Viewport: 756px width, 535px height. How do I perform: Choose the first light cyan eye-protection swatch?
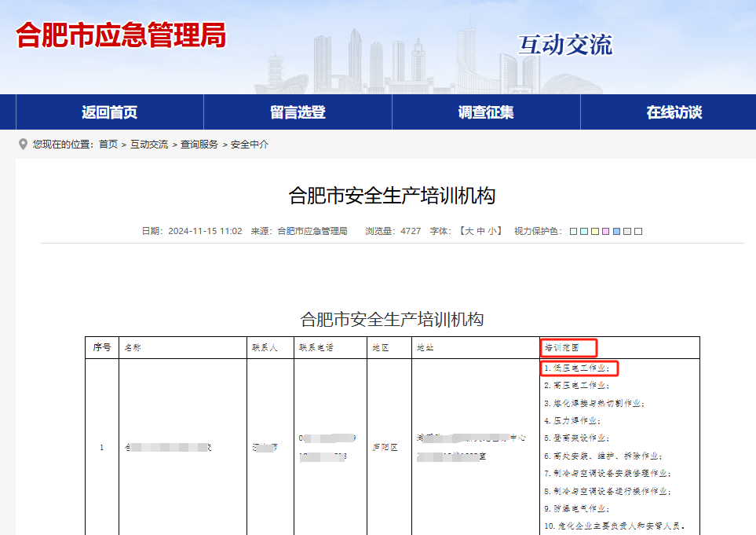pyautogui.click(x=574, y=232)
